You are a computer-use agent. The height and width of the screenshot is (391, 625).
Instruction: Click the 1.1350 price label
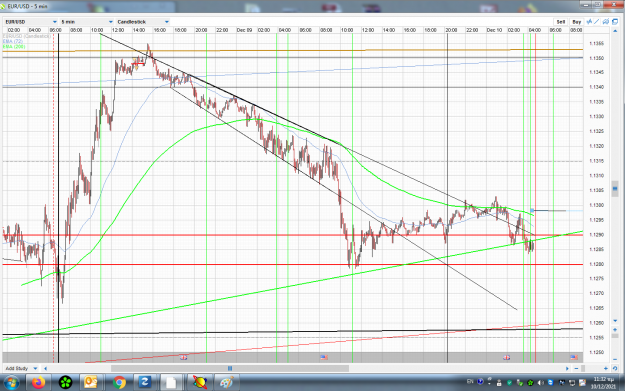(596, 58)
